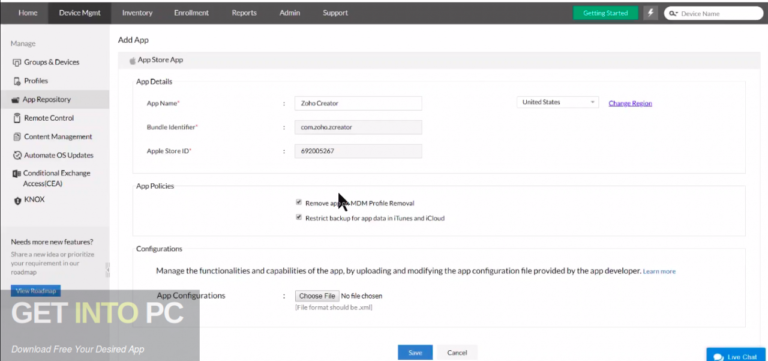
Task: Click the lightning bolt quick-actions icon
Action: [x=650, y=13]
